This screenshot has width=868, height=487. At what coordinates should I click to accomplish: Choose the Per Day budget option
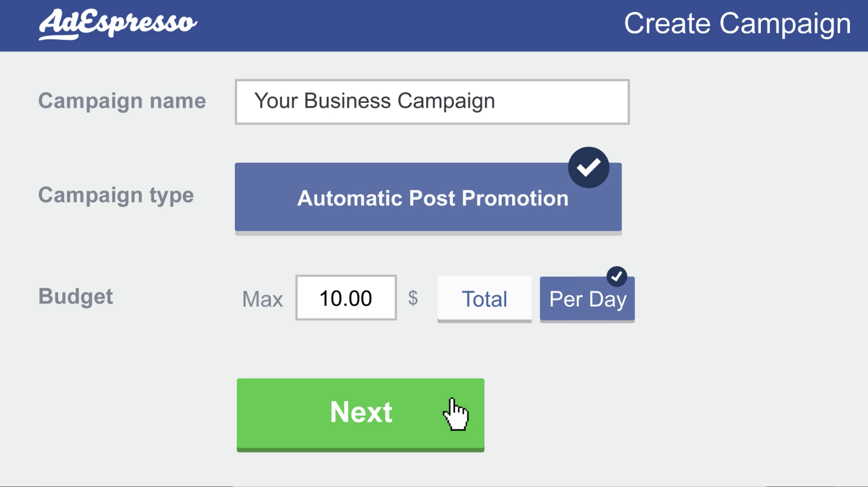pyautogui.click(x=587, y=299)
